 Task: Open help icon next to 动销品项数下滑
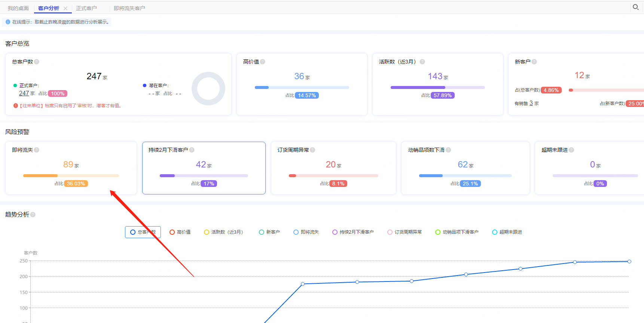tap(448, 150)
